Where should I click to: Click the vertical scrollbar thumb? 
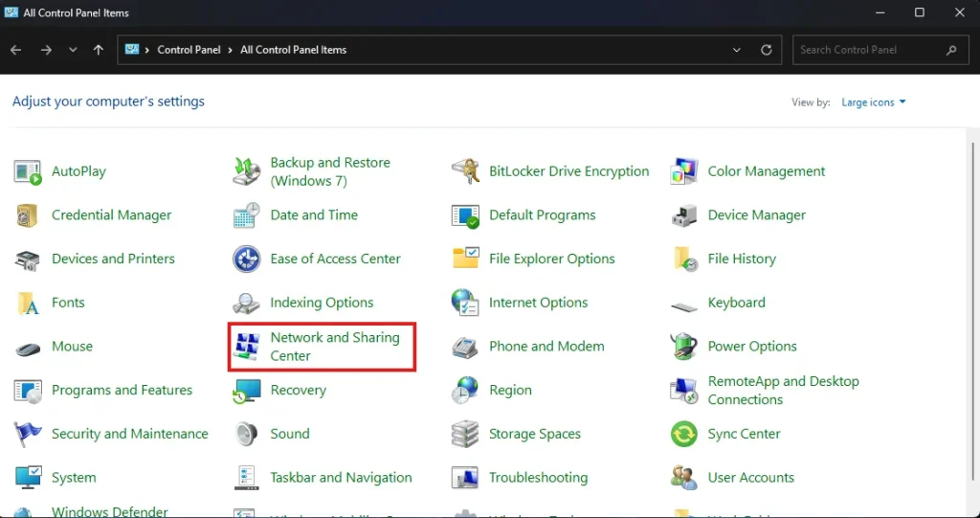pyautogui.click(x=973, y=313)
